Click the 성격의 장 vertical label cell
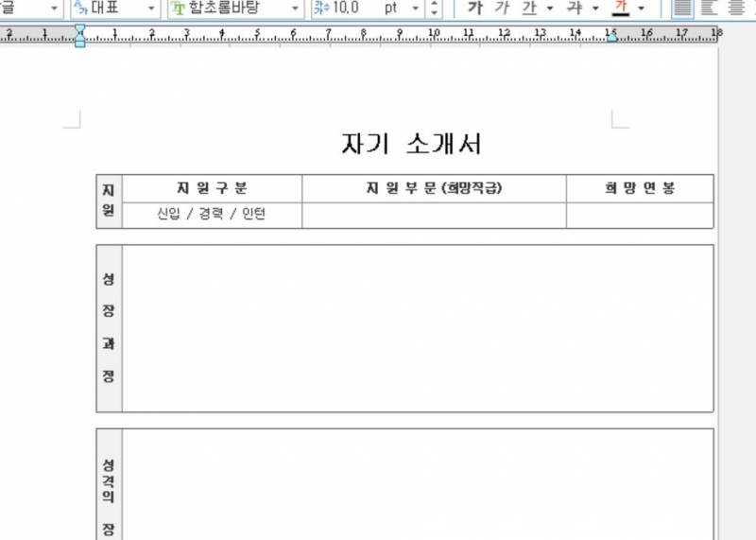The width and height of the screenshot is (756, 540). [109, 484]
